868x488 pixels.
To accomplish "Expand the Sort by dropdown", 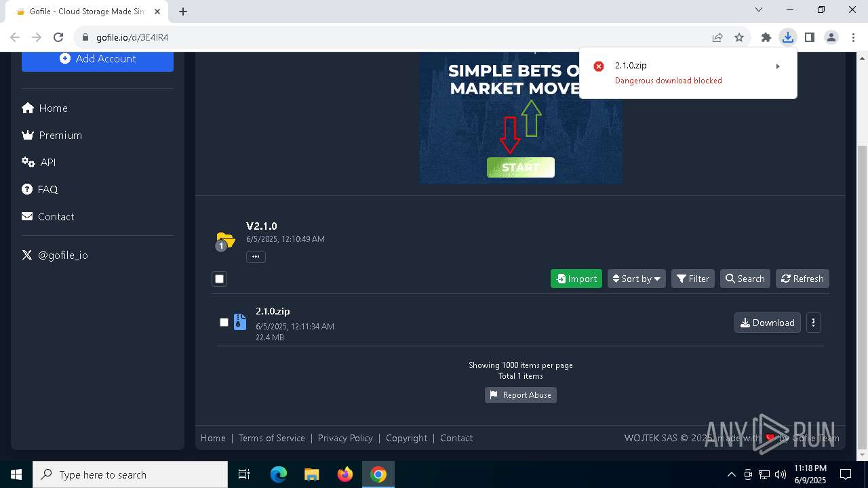I will (x=636, y=279).
